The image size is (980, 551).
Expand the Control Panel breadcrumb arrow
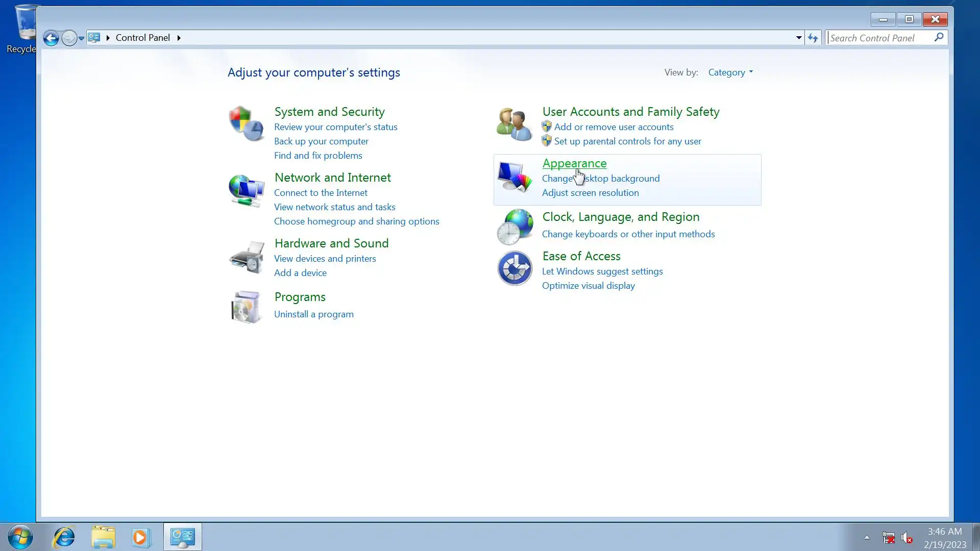[179, 38]
